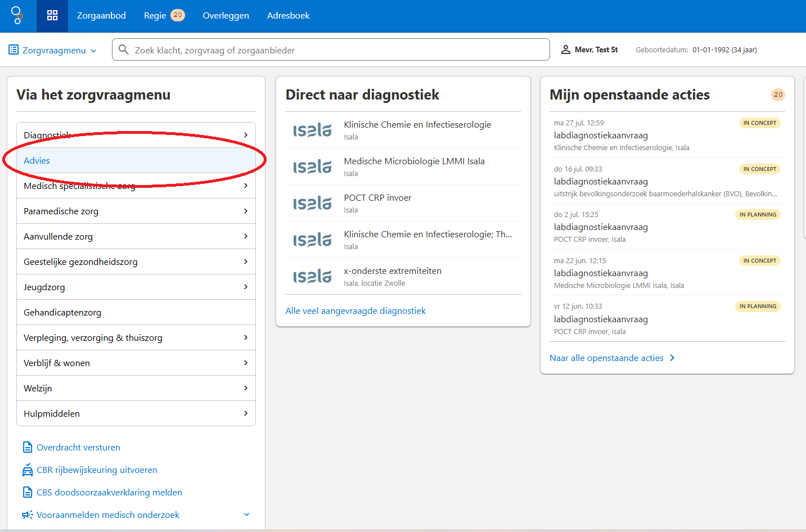Click the Regie 20 counter badge
Screen dimensions: 806x532
(178, 15)
